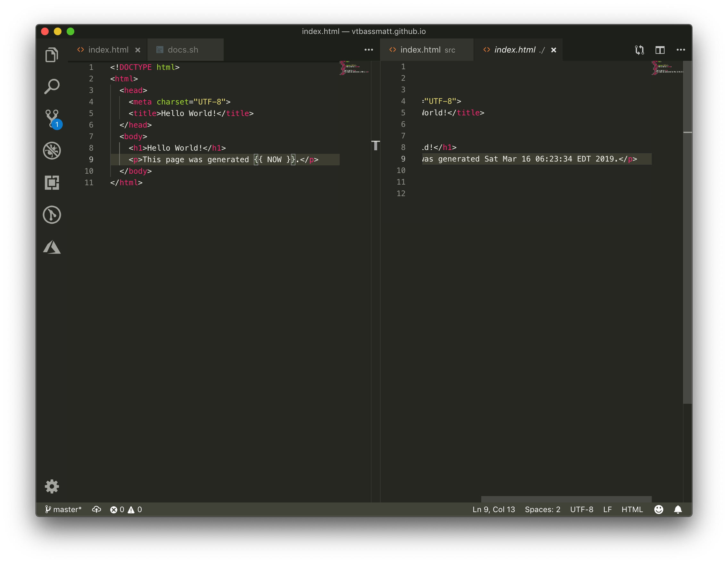Change indentation via Spaces: 2
This screenshot has height=564, width=728.
click(542, 509)
